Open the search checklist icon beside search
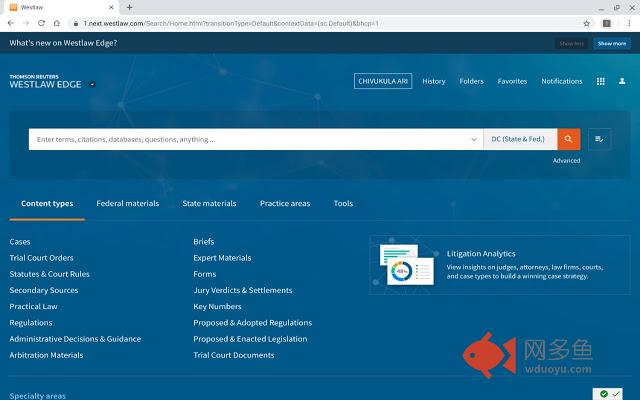 (599, 139)
